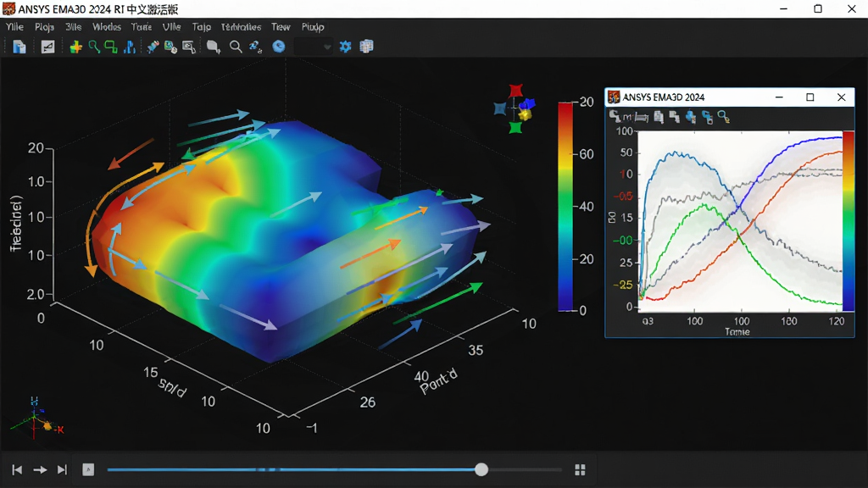The image size is (868, 488).
Task: Click the 'Tamie' axis label in plot
Action: pyautogui.click(x=737, y=331)
